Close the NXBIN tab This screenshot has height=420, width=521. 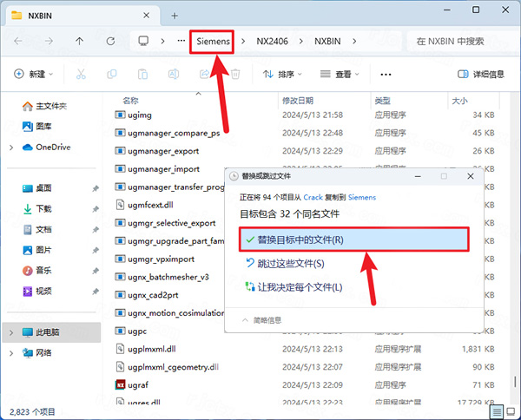pos(146,16)
